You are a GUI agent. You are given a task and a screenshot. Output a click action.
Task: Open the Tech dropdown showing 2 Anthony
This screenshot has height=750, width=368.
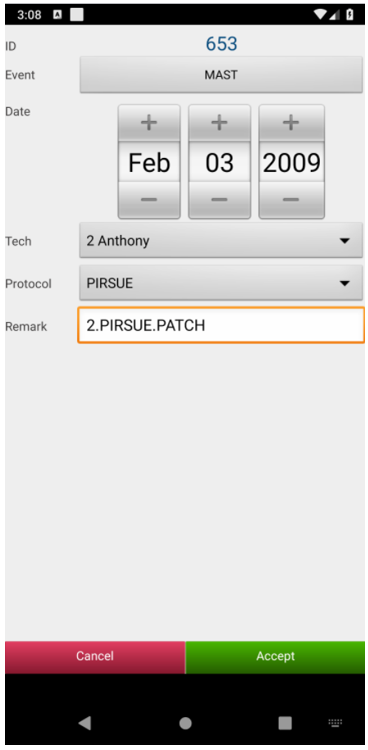[x=221, y=241]
